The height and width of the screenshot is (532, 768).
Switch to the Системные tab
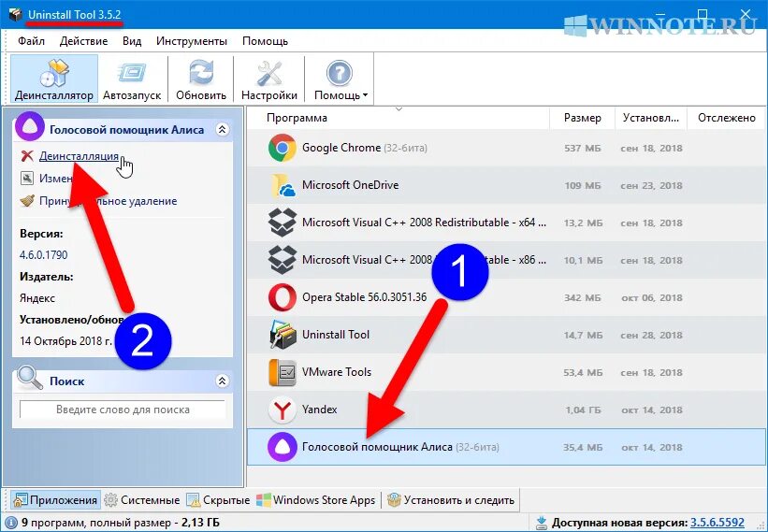coord(142,499)
